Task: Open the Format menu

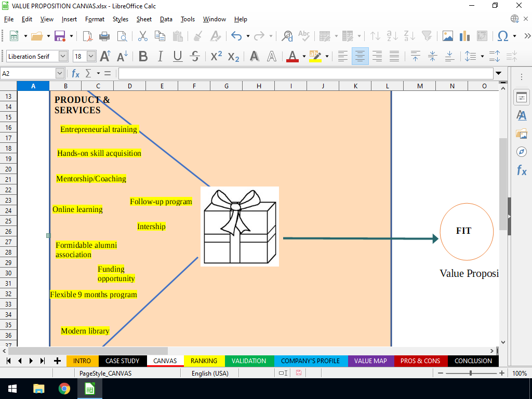Action: [x=95, y=19]
